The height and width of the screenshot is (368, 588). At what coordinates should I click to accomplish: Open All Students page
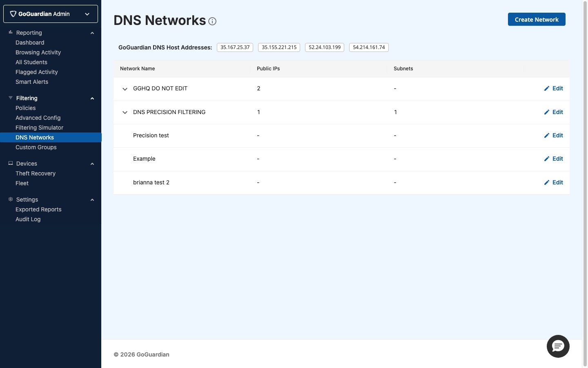click(31, 62)
